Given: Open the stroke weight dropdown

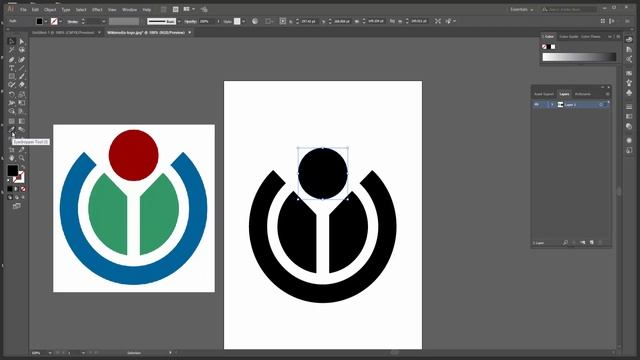Looking at the screenshot, I should click(x=104, y=21).
